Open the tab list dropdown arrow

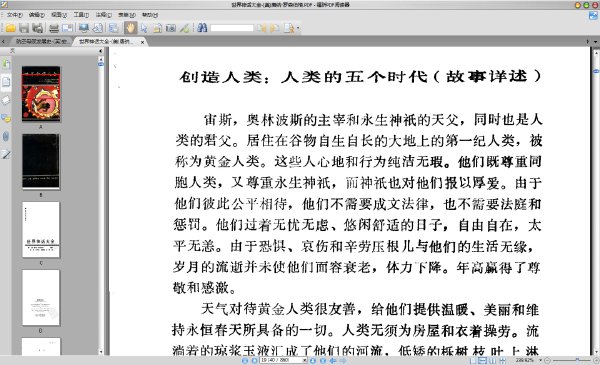tap(595, 41)
